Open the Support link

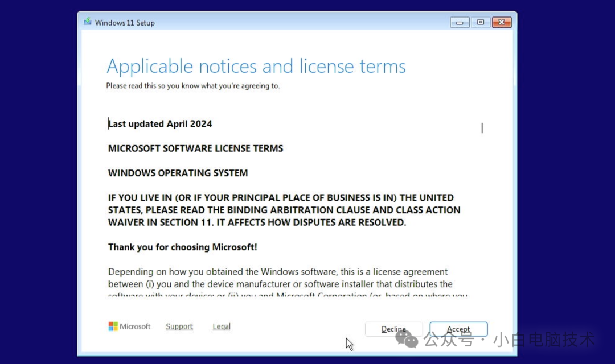(x=179, y=326)
